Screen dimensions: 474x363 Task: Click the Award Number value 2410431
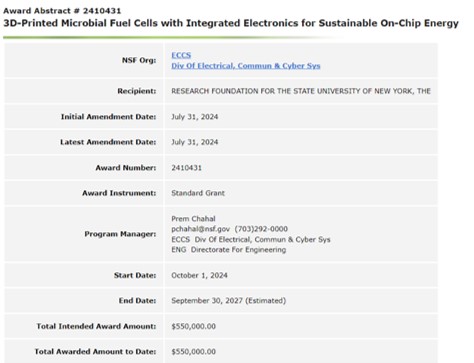[x=186, y=168]
